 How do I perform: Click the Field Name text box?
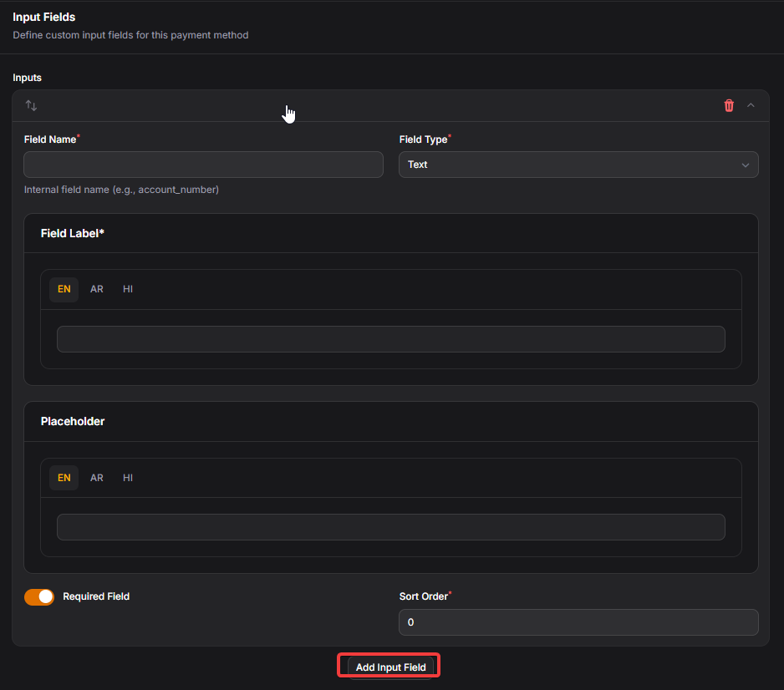pyautogui.click(x=203, y=165)
